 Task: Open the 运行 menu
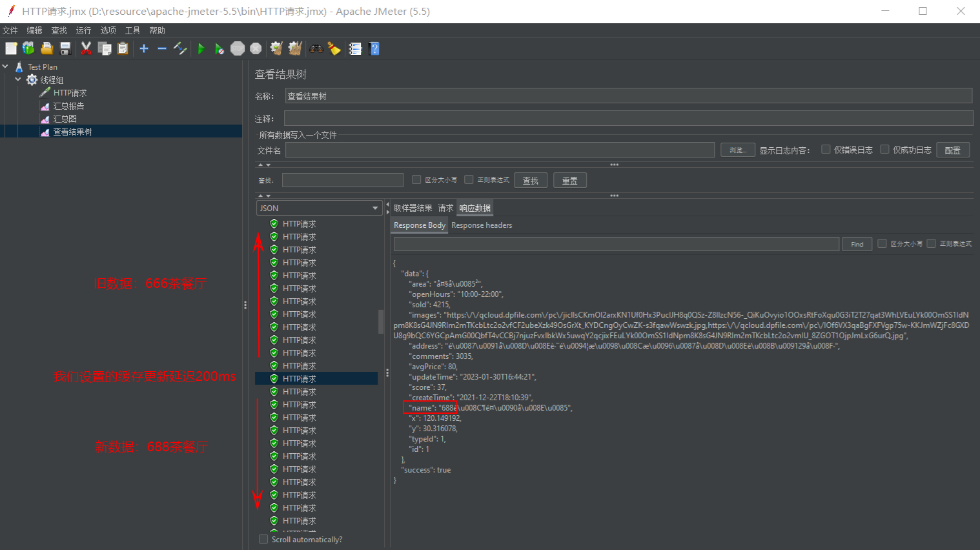point(83,30)
